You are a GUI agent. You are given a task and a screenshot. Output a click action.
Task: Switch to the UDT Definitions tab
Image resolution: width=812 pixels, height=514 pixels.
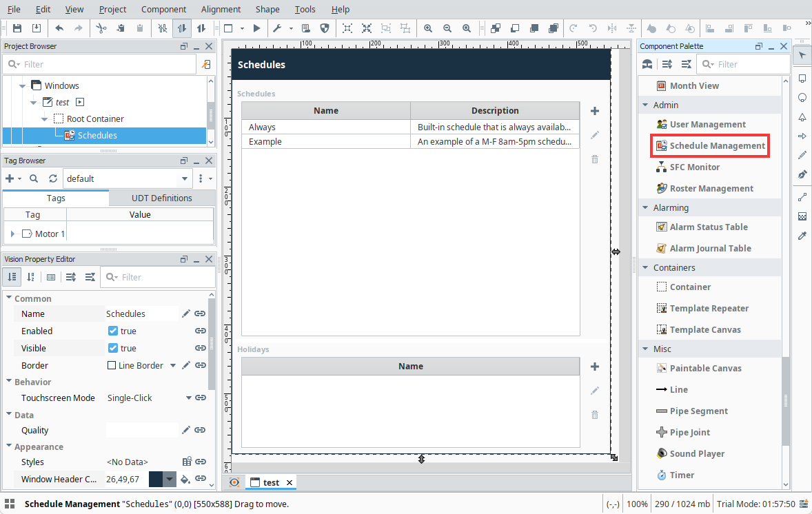[161, 198]
